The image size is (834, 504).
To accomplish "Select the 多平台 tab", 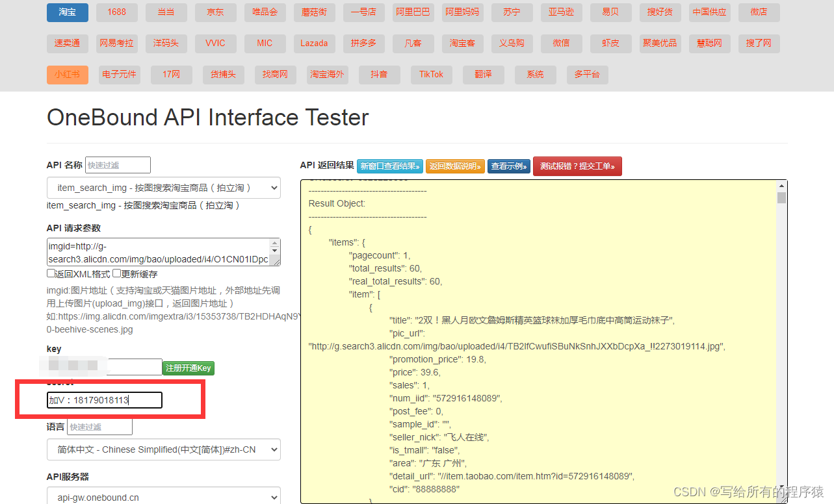I will [x=588, y=75].
